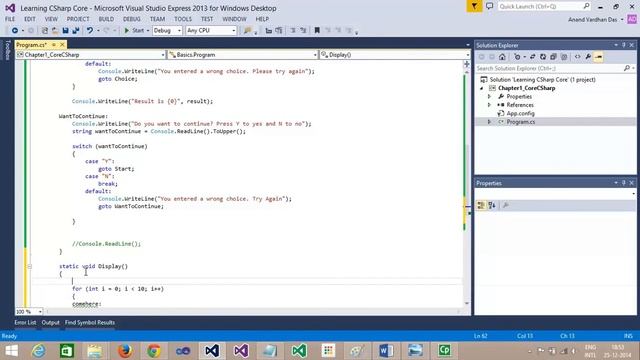The image size is (640, 360).
Task: Open the FILE menu
Action: coord(10,19)
